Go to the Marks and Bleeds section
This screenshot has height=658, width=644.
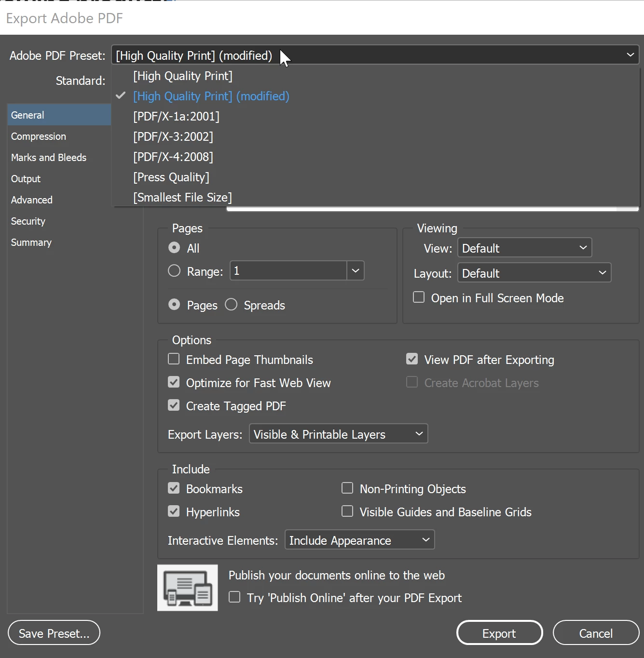59,158
